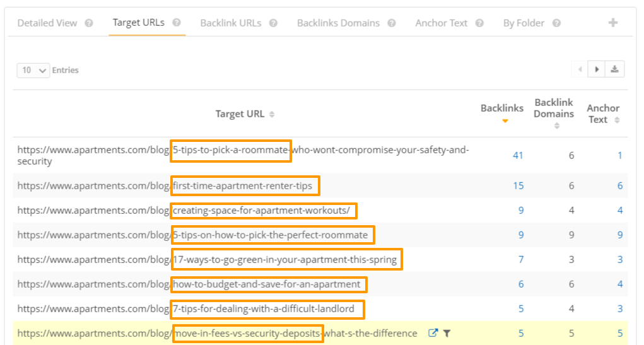Screen dimensions: 644x345
Task: Click help icon next to Detailed View
Action: (89, 23)
